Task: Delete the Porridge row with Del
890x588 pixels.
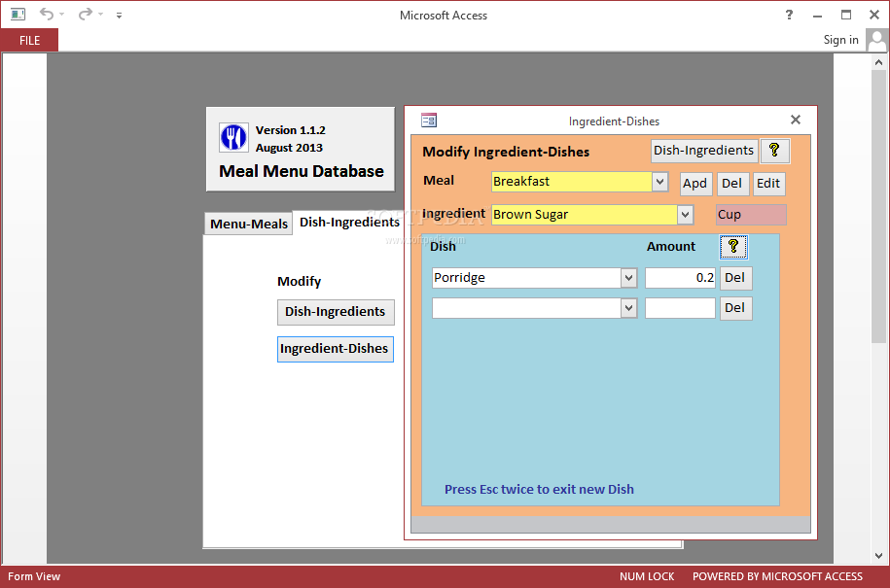Action: click(x=735, y=278)
